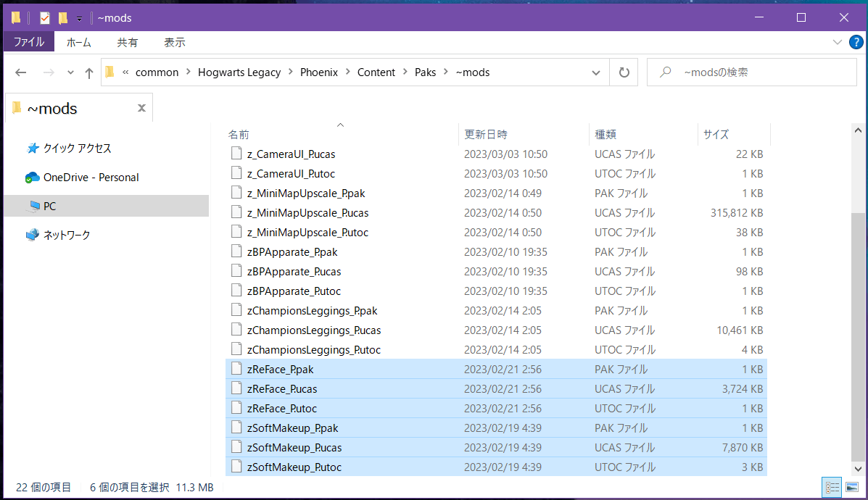This screenshot has width=868, height=500.
Task: Select file zReFace_P.utoc
Action: point(496,408)
